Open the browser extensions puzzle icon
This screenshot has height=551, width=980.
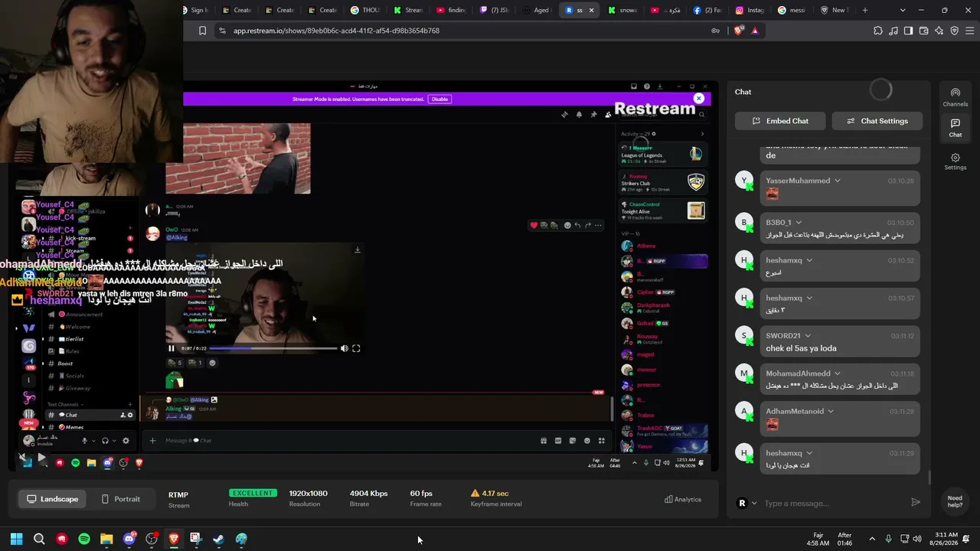[877, 31]
